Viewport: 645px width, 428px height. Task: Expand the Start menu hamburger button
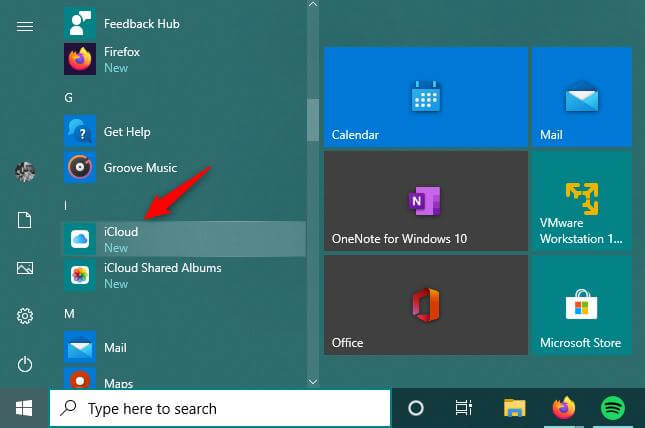(25, 27)
